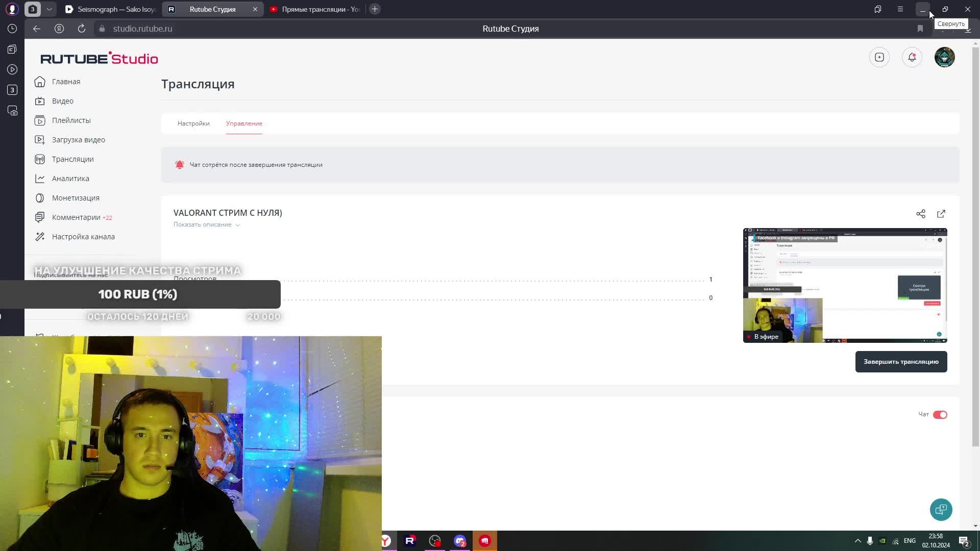Open OBS Studio from taskbar
Image resolution: width=980 pixels, height=551 pixels.
point(435,541)
